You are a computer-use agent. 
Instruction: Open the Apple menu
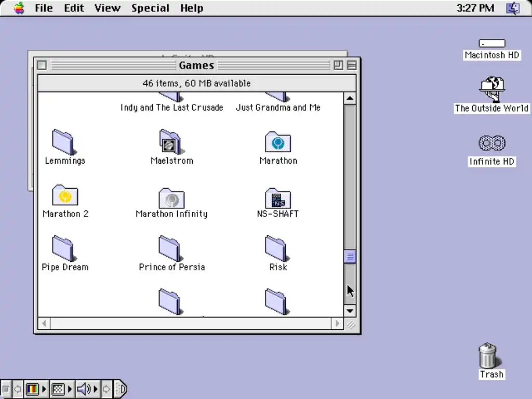point(19,8)
